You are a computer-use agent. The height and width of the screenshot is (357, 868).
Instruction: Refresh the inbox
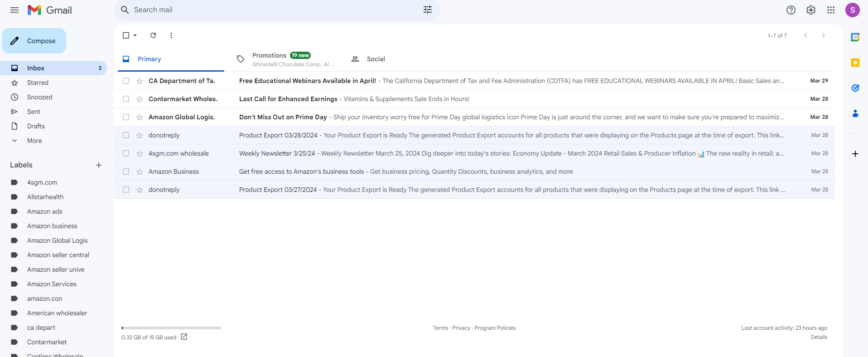[153, 35]
